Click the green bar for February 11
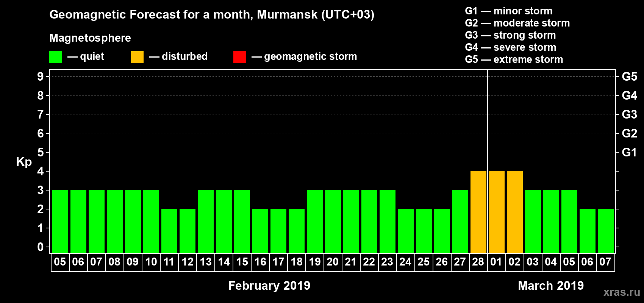Screen dimensions: 644x303 (x=169, y=231)
